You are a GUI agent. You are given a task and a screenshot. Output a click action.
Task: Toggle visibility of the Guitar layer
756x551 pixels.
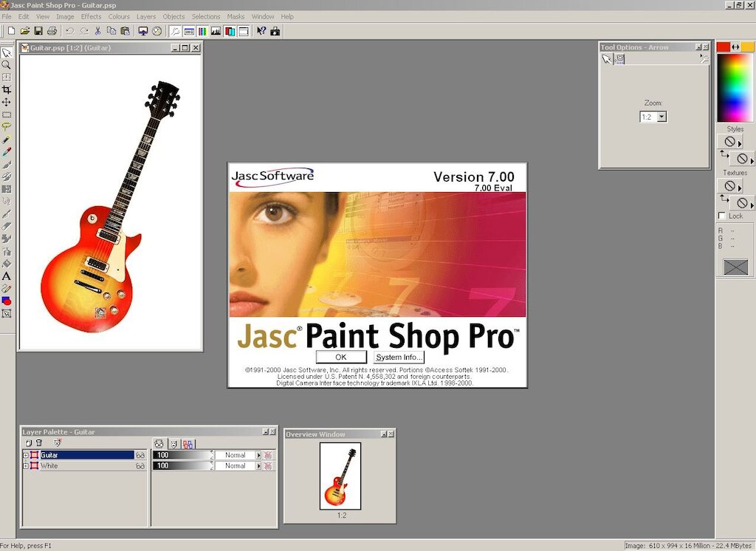[x=140, y=456]
